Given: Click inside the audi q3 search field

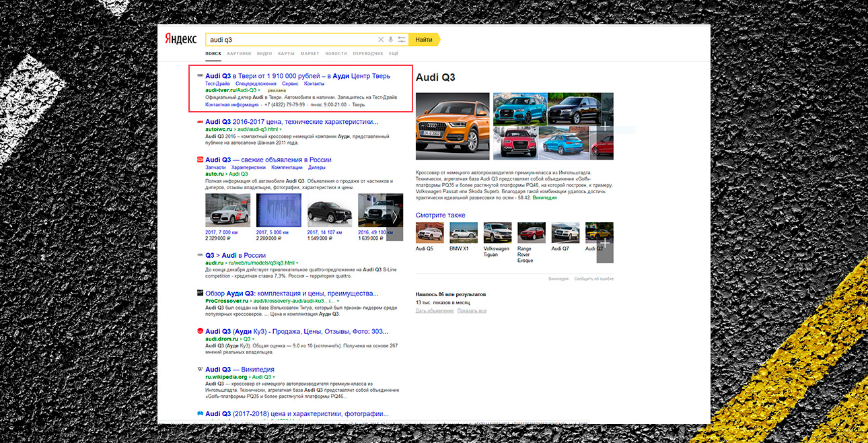Looking at the screenshot, I should (x=289, y=40).
